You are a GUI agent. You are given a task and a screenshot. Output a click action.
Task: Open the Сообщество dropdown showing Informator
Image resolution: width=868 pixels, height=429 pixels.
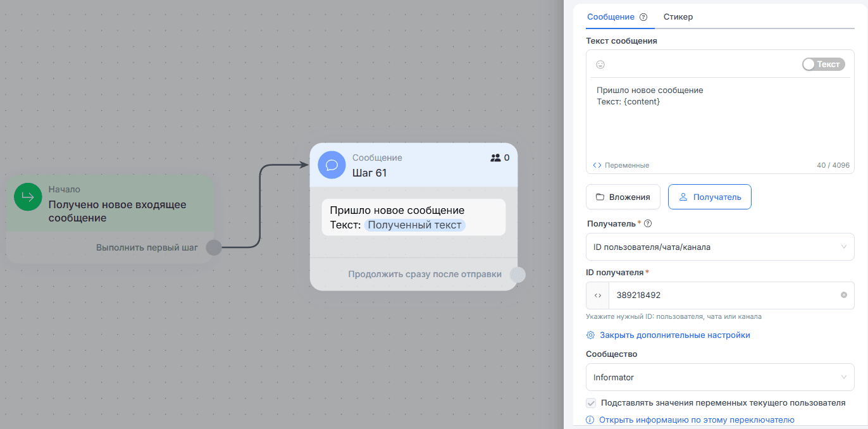tap(720, 377)
